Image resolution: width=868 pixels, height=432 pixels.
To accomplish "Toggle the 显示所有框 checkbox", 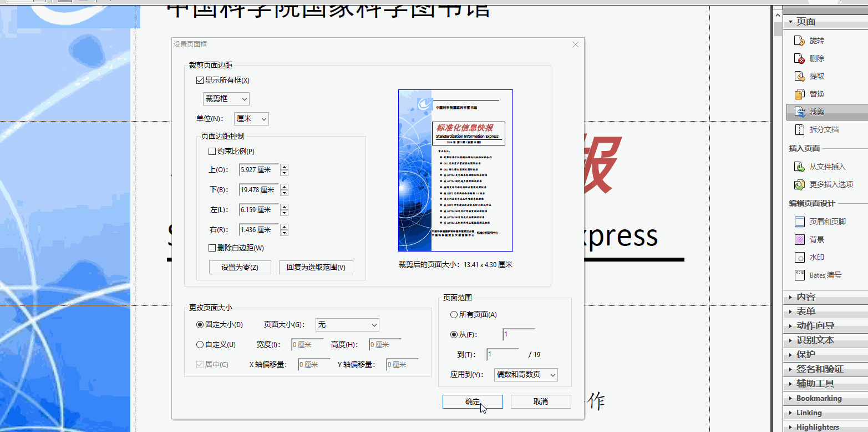I will click(x=200, y=80).
